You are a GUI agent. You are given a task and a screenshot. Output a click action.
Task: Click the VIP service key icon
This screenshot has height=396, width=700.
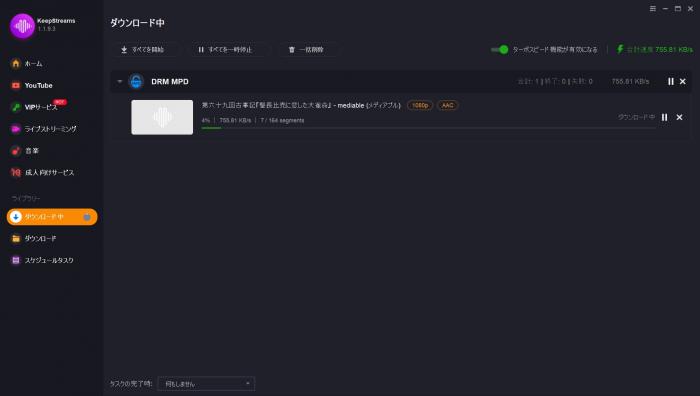(16, 107)
